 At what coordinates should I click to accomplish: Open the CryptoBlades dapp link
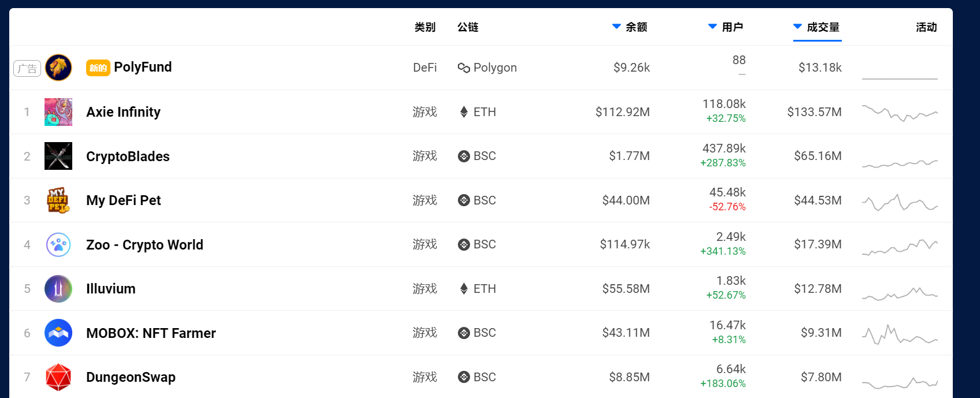pos(128,157)
